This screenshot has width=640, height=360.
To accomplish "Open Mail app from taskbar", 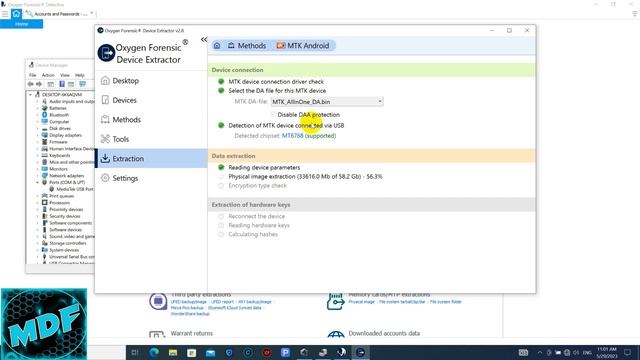I will 211,353.
